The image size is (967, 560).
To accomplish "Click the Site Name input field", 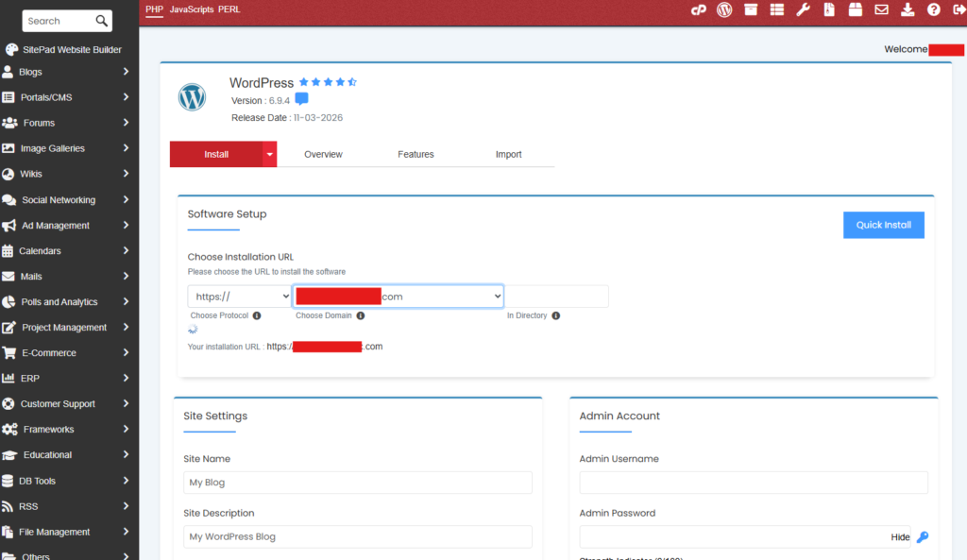I will (358, 483).
